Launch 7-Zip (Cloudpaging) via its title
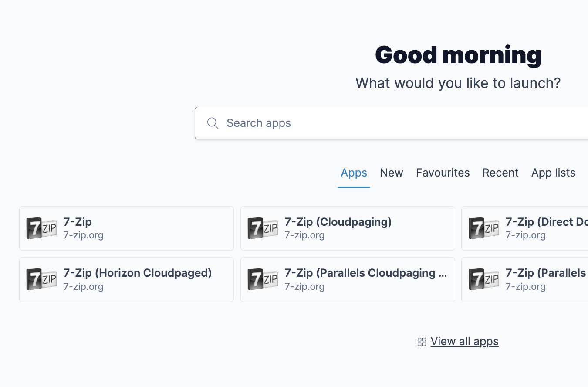Screen dimensions: 588x387 coord(338,222)
